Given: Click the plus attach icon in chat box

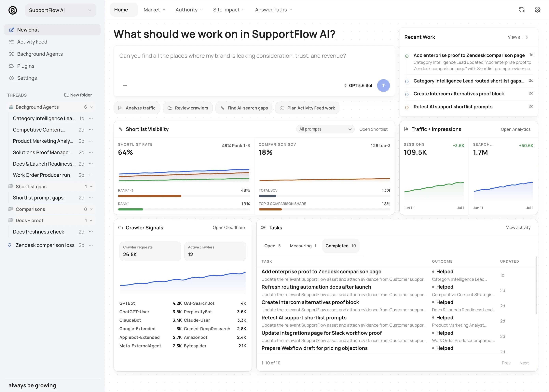Looking at the screenshot, I should (x=125, y=85).
